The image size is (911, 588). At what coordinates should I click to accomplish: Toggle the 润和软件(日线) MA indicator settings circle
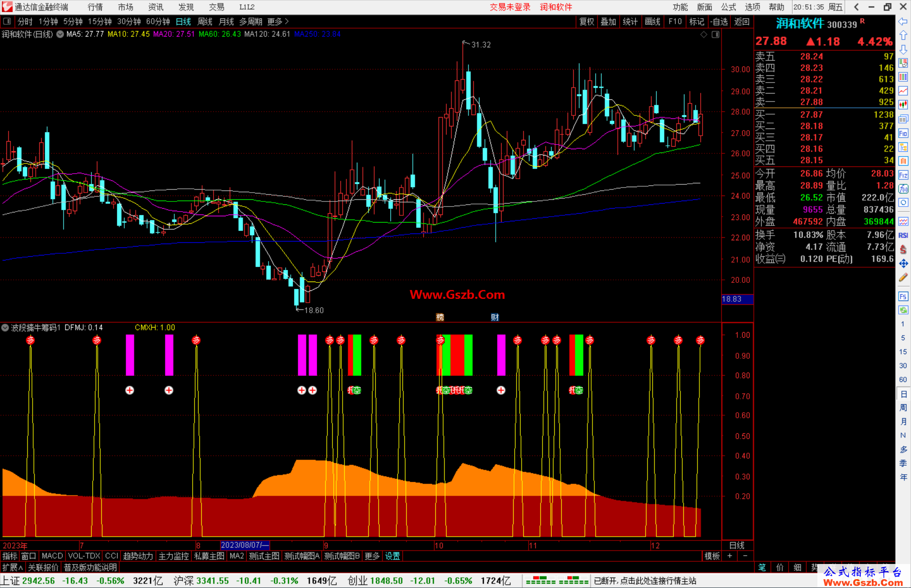[60, 34]
